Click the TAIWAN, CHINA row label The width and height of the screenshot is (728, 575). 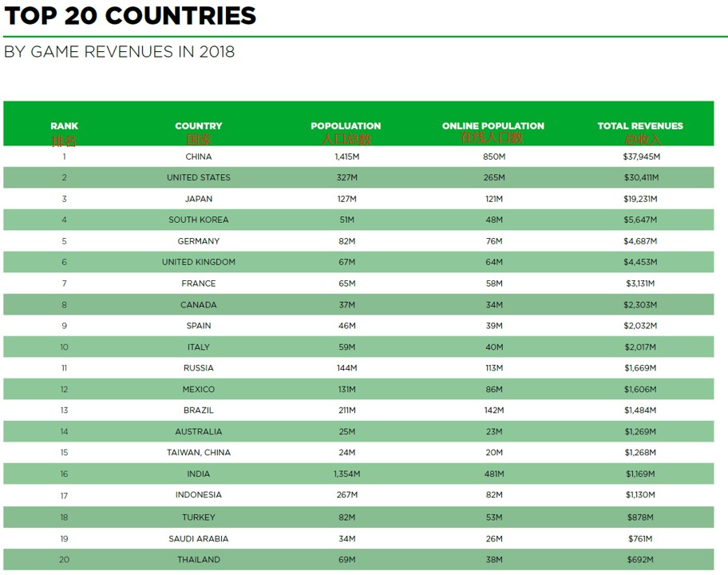[199, 452]
